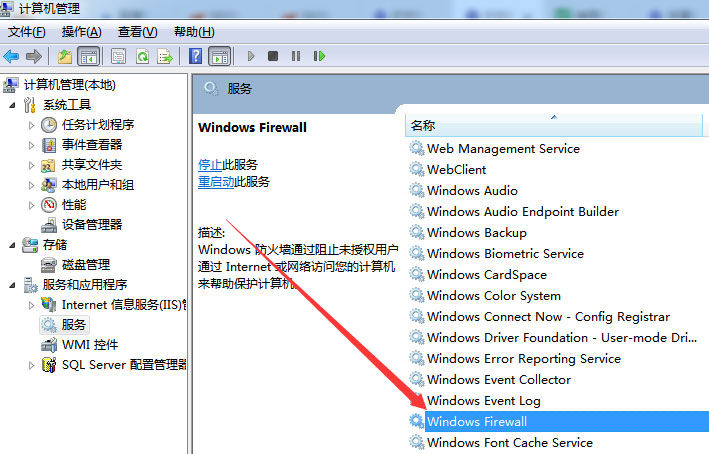Click the 重启动 service link
The width and height of the screenshot is (709, 454).
[216, 182]
